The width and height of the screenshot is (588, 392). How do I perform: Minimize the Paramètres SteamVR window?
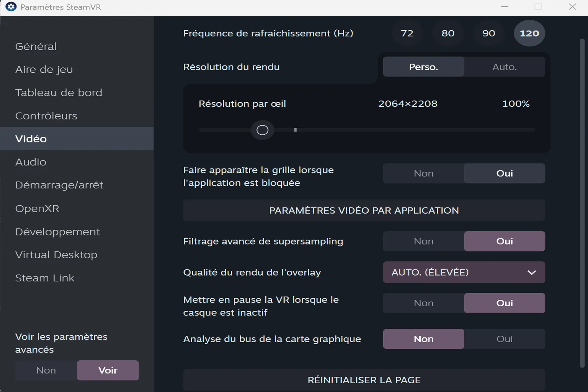[x=505, y=7]
